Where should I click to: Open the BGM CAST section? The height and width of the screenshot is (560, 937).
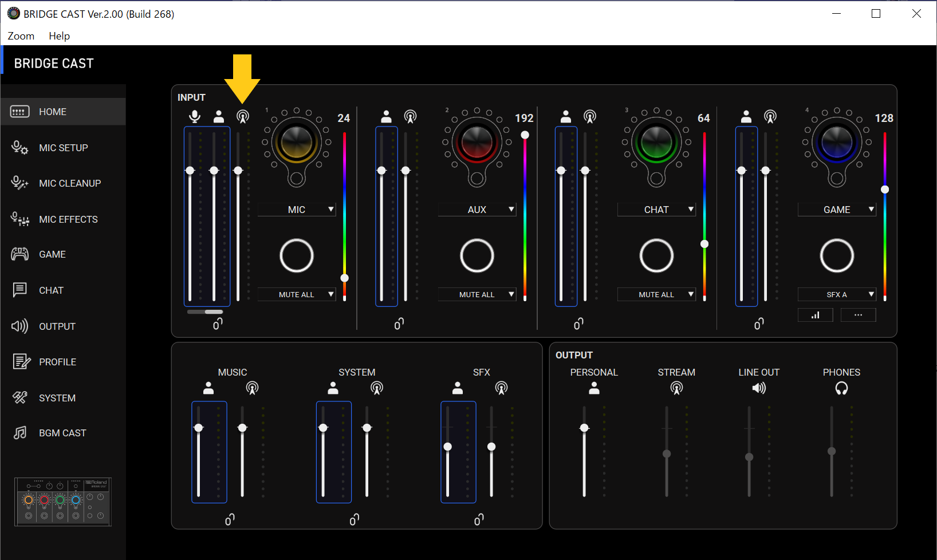pyautogui.click(x=62, y=432)
